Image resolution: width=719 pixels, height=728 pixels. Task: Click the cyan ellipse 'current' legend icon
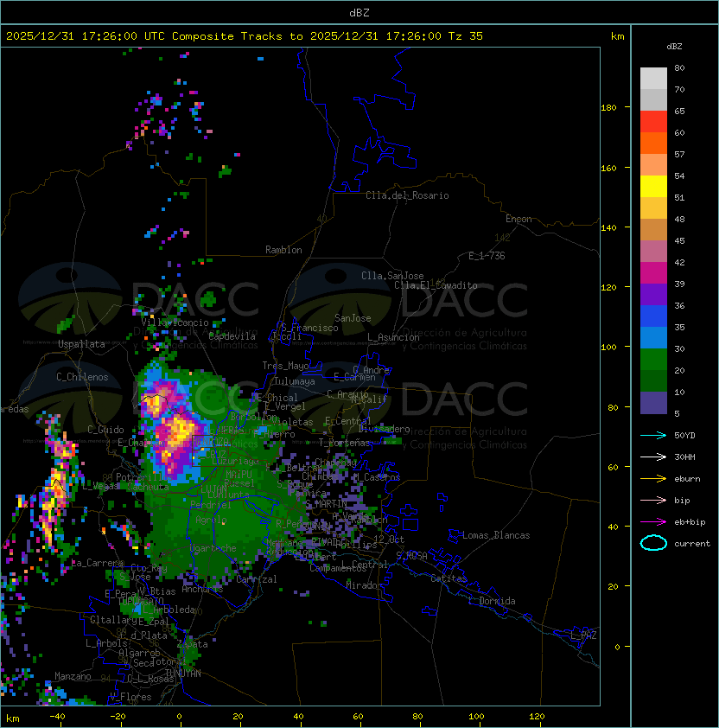pyautogui.click(x=653, y=543)
